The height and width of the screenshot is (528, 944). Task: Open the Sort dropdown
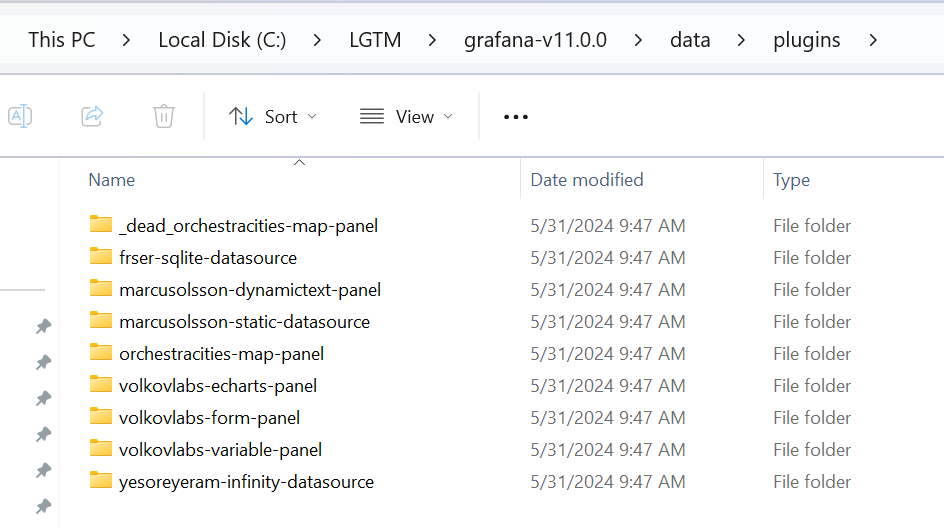[x=273, y=117]
